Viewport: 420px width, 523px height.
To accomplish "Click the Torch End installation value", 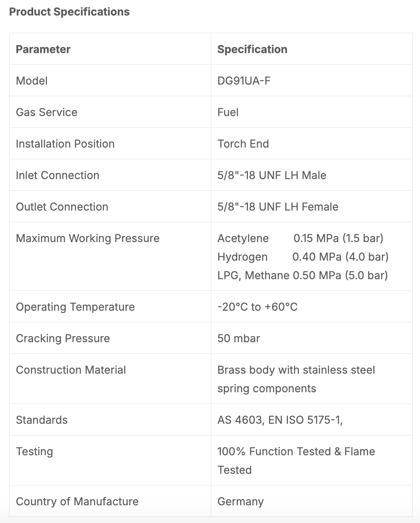I will tap(243, 144).
